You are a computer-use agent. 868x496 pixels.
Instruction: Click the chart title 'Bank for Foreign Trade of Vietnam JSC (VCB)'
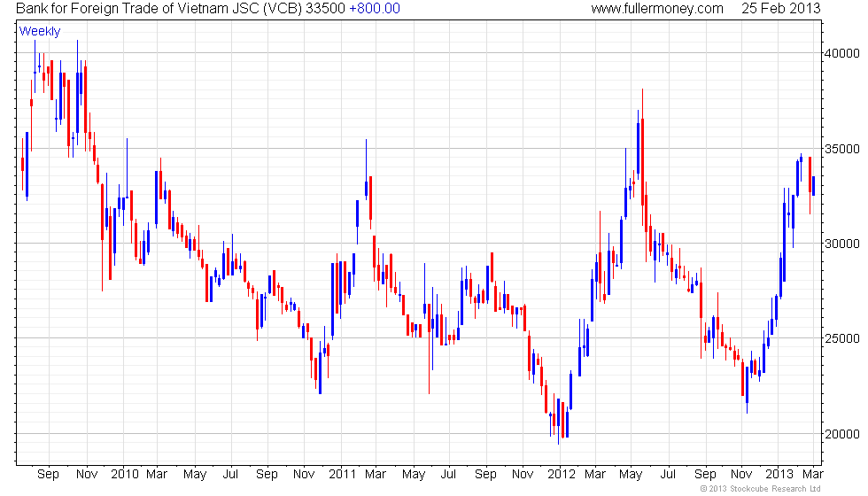(x=159, y=9)
